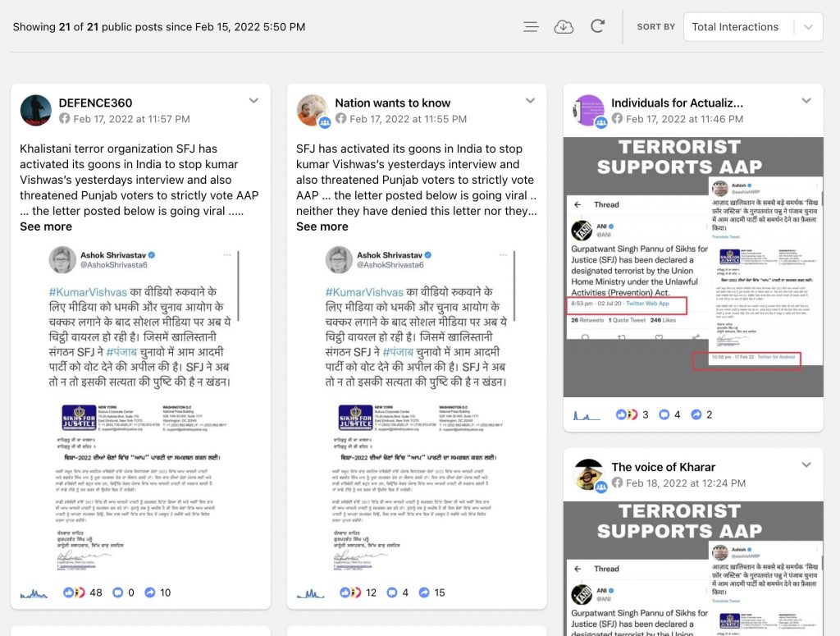View the DEFENCE360 post interaction history sparkline
840x636 pixels.
pos(34,593)
